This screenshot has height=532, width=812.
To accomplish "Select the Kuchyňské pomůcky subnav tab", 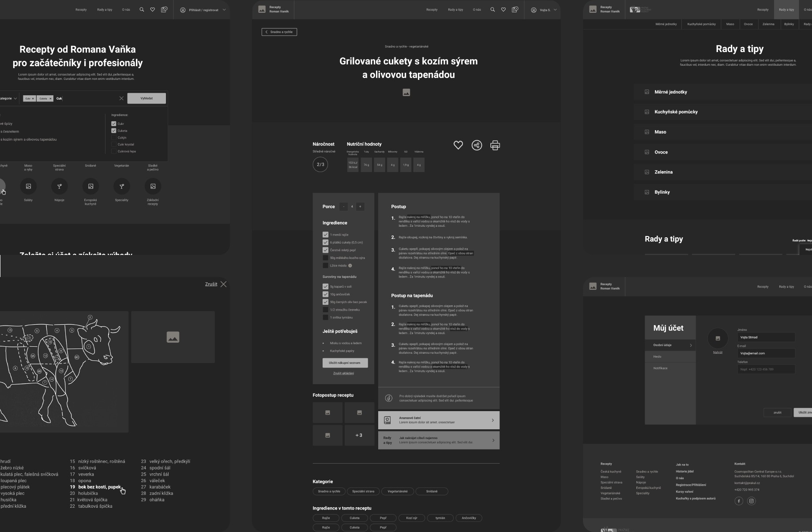I will click(x=701, y=24).
